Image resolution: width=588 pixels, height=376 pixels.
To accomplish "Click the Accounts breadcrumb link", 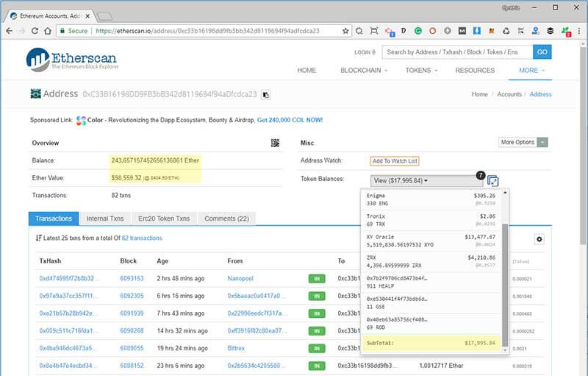I will [x=509, y=94].
